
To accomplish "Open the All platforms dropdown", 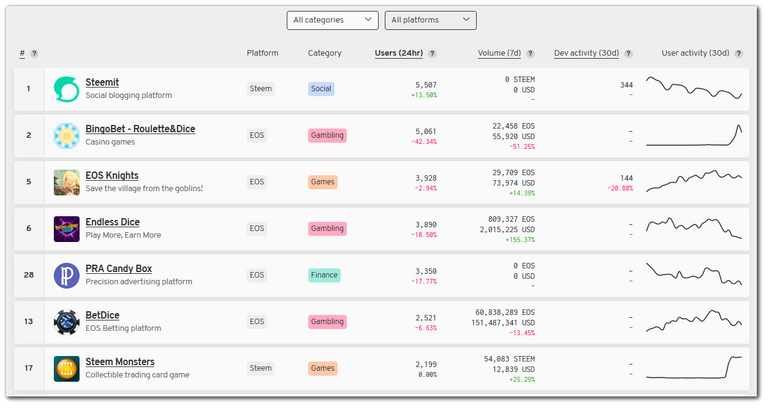I will coord(430,20).
